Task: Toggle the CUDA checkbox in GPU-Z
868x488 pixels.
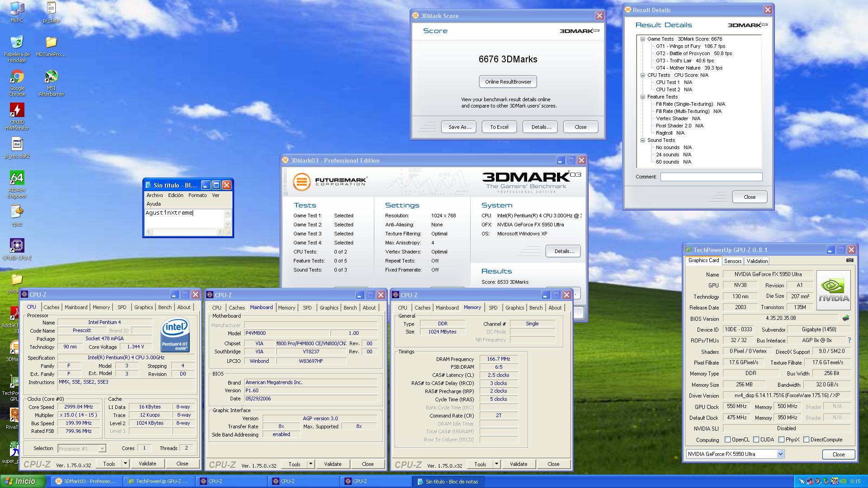Action: tap(756, 439)
